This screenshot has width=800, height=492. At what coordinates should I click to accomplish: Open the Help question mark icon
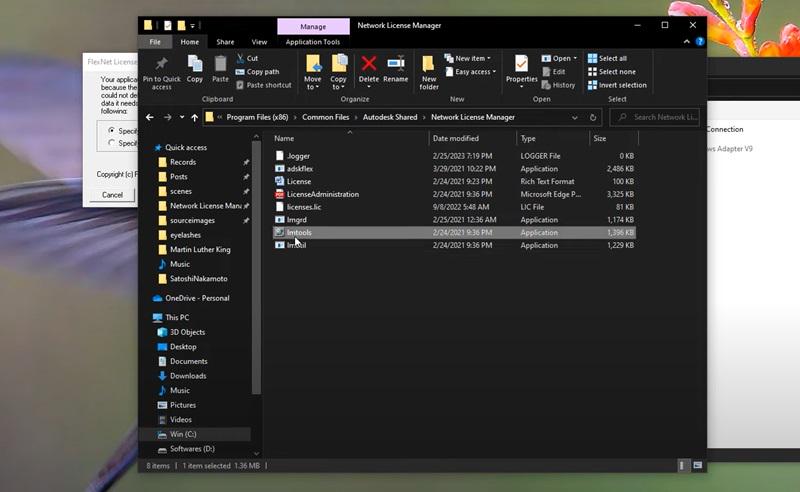(x=700, y=42)
